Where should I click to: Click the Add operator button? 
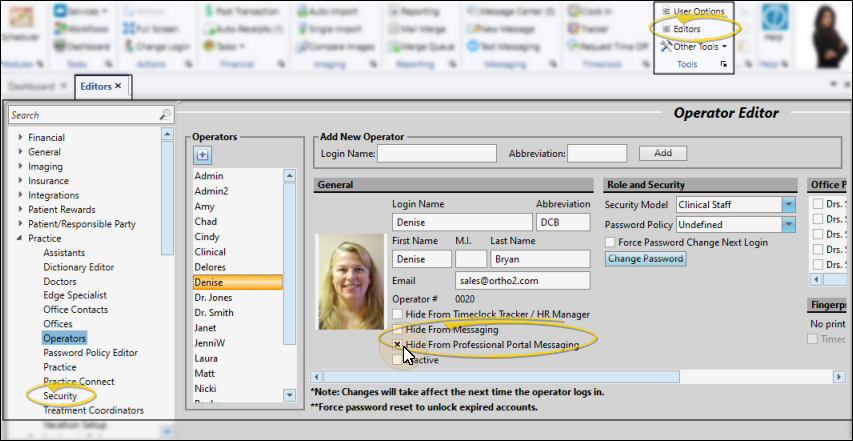click(x=663, y=153)
